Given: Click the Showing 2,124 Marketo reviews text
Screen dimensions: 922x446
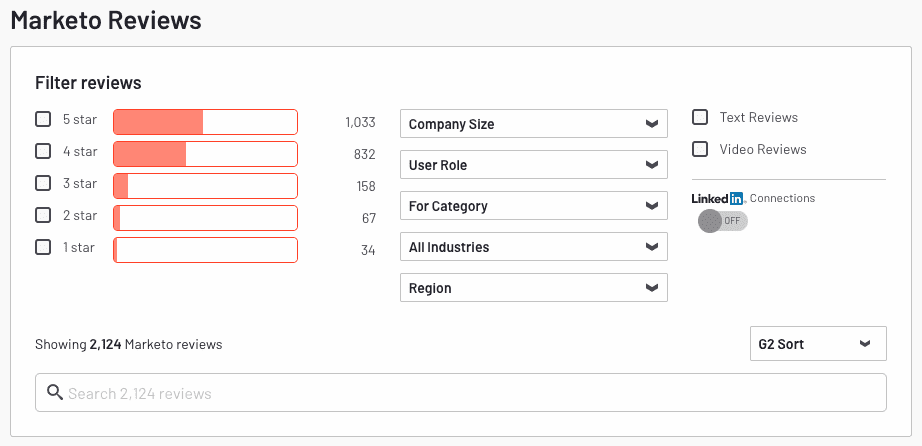Looking at the screenshot, I should (129, 344).
